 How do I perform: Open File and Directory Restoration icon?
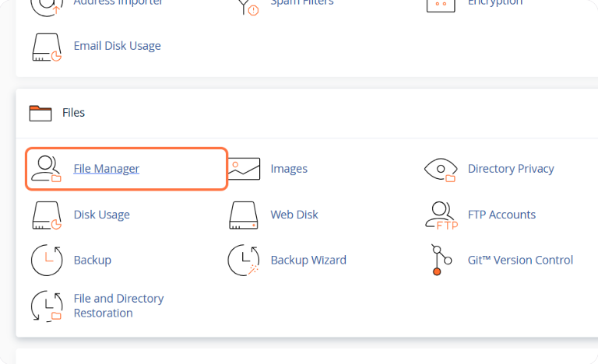46,306
